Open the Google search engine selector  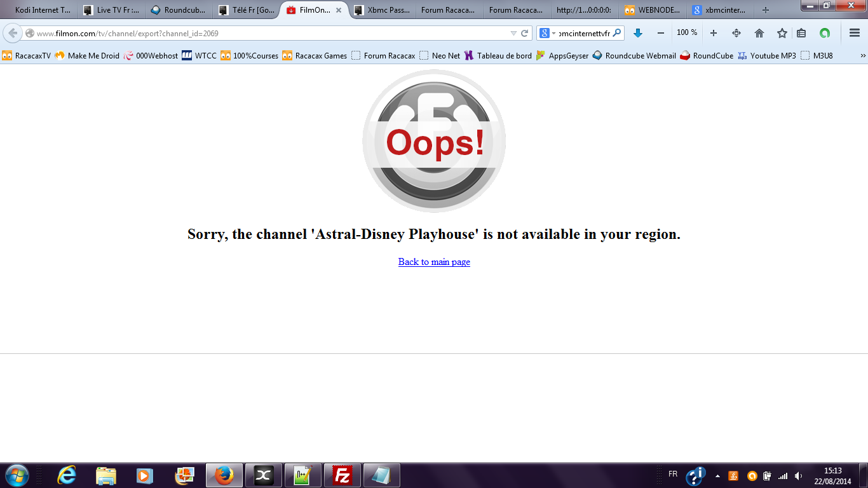tap(546, 33)
